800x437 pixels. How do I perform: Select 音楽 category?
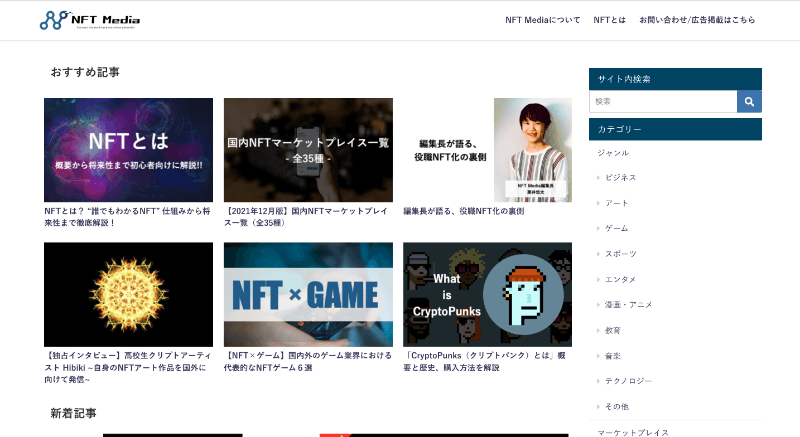(613, 356)
